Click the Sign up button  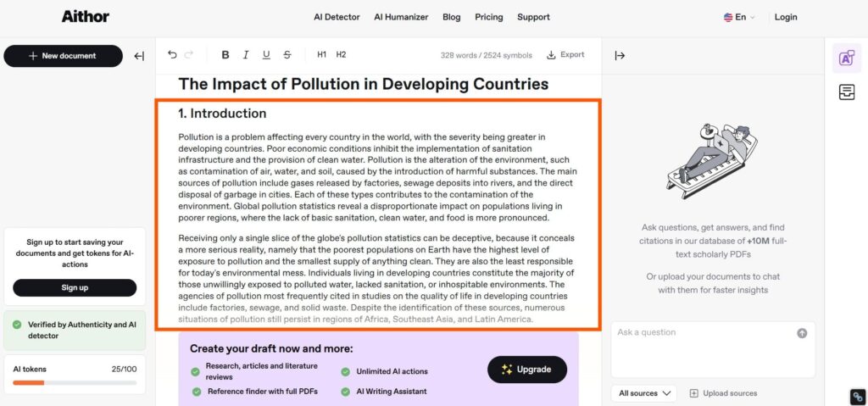(x=75, y=287)
